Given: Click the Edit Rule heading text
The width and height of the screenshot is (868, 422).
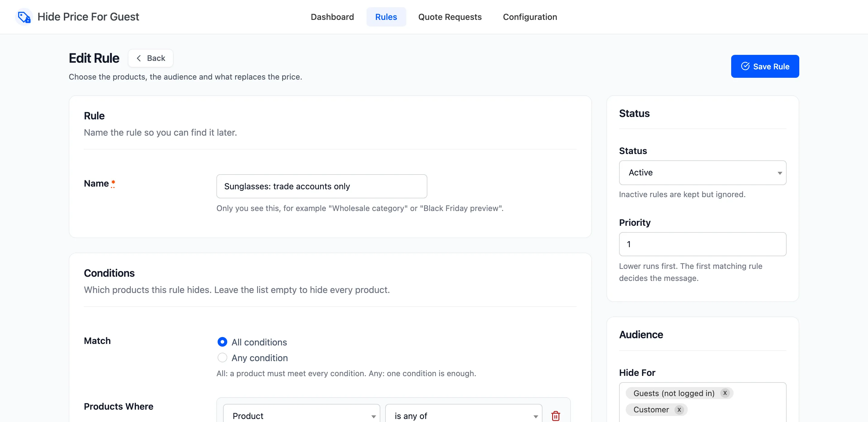Looking at the screenshot, I should pyautogui.click(x=94, y=58).
